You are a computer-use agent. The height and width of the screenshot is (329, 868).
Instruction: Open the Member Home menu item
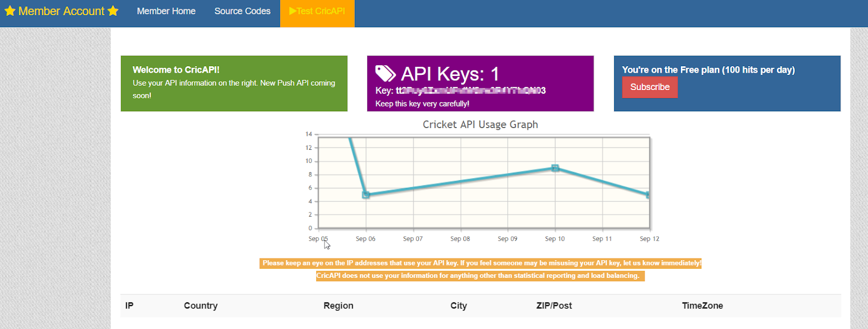(166, 11)
